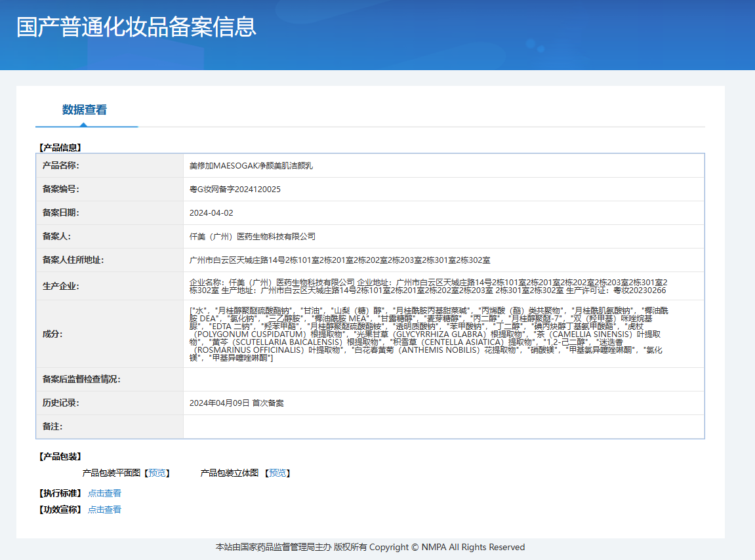The image size is (755, 560).
Task: Click the 备案后监督检查情况 row label
Action: coord(81,379)
